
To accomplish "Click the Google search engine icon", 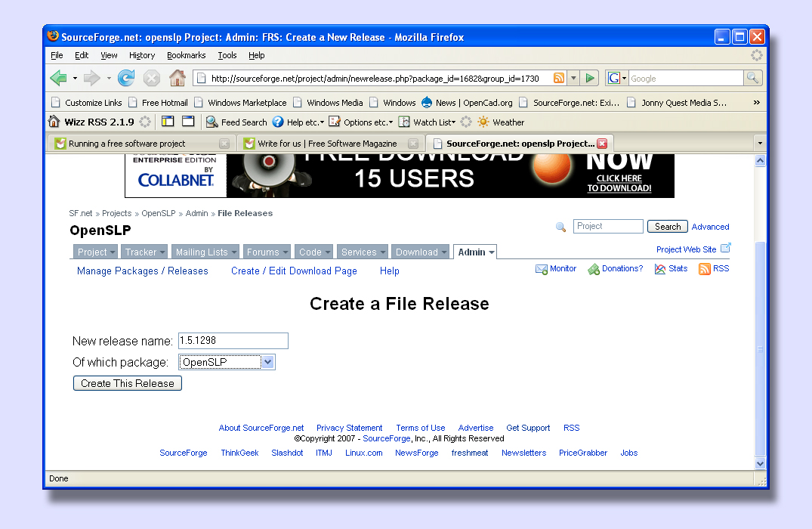I will pos(613,79).
